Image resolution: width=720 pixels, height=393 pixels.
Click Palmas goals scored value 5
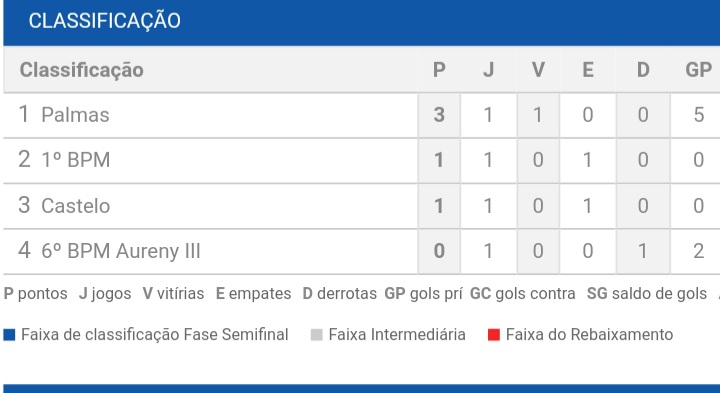[x=698, y=115]
